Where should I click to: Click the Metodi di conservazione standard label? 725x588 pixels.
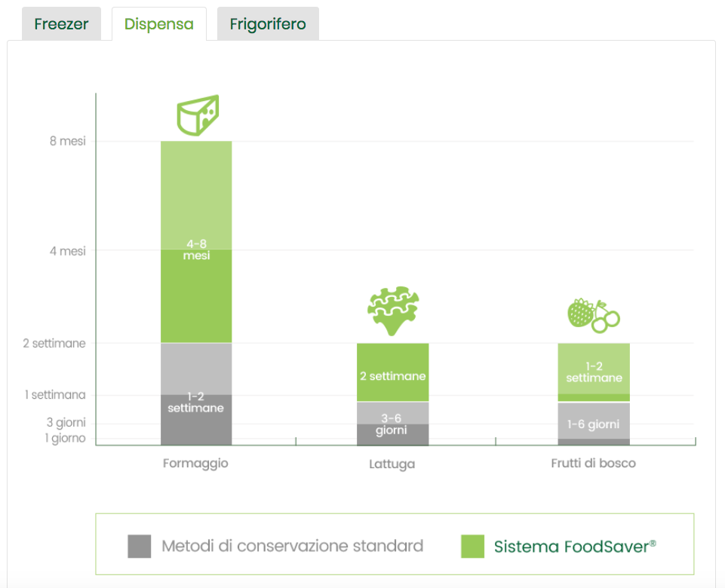point(293,546)
